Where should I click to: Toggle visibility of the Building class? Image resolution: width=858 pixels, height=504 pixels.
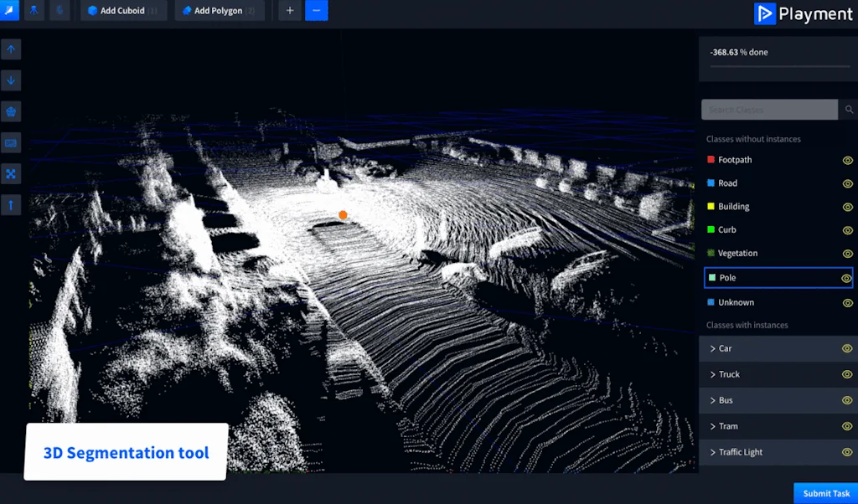[847, 207]
